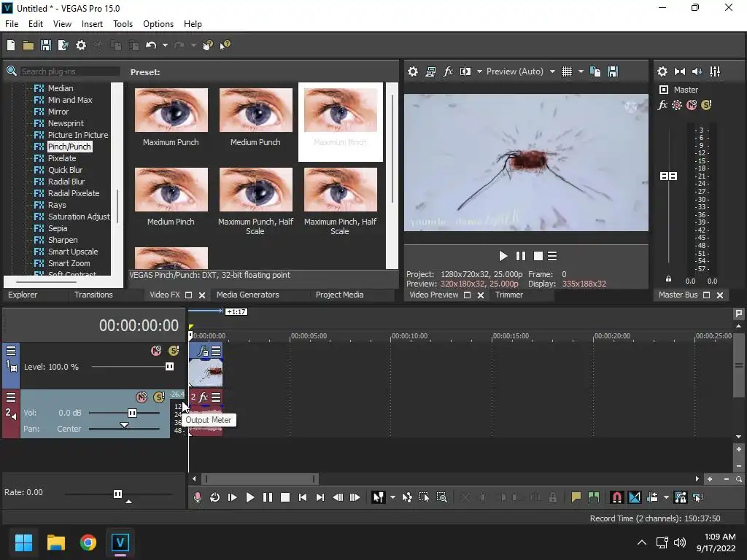This screenshot has width=747, height=560.
Task: Open Master Bus audio properties gear
Action: coord(662,71)
